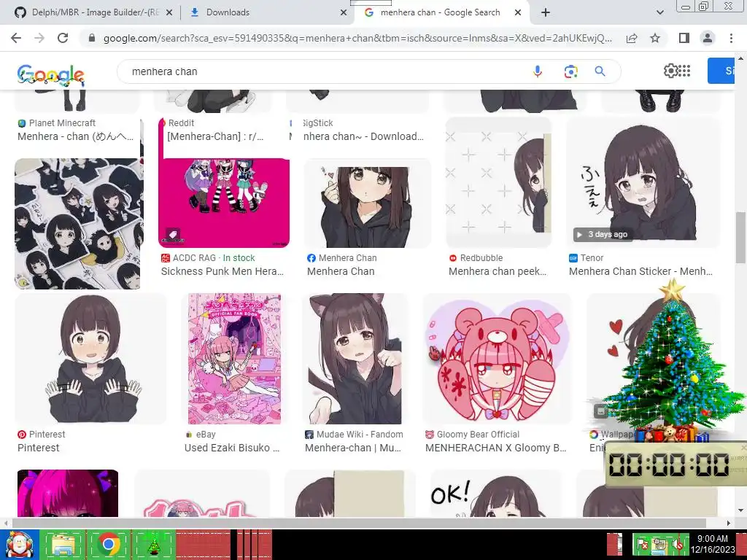Click the blue magnifier search icon
This screenshot has height=560, width=747.
click(x=600, y=71)
